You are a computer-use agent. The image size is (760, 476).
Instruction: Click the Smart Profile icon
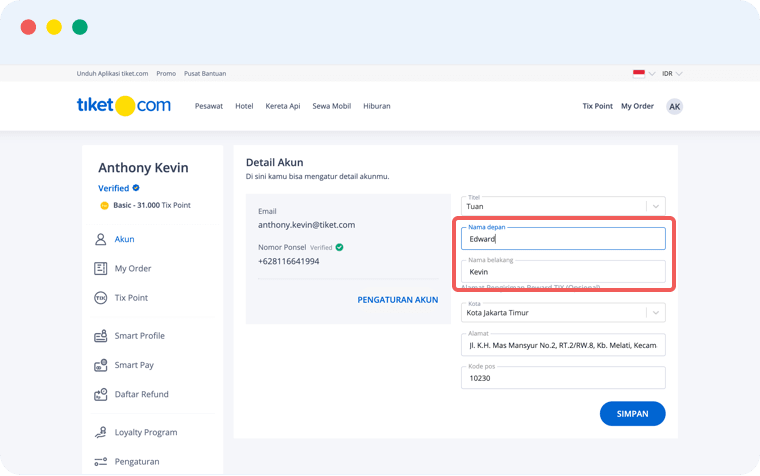click(x=100, y=335)
